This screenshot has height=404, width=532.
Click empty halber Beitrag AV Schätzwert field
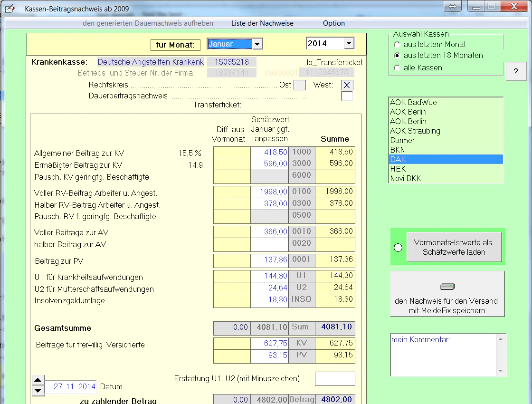(269, 244)
